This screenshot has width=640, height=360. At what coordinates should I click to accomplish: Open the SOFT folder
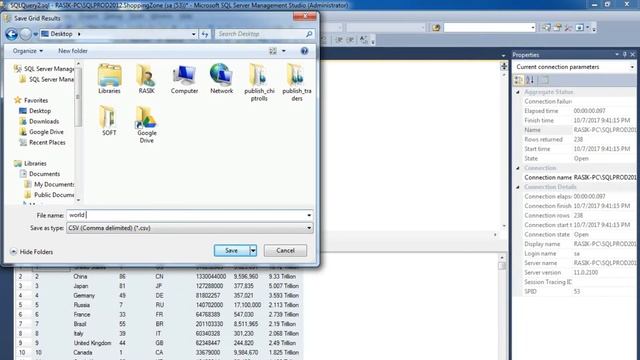pyautogui.click(x=109, y=120)
